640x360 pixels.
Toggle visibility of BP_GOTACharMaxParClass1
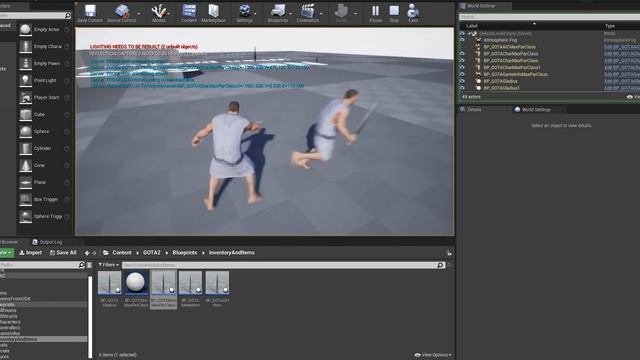tap(462, 67)
